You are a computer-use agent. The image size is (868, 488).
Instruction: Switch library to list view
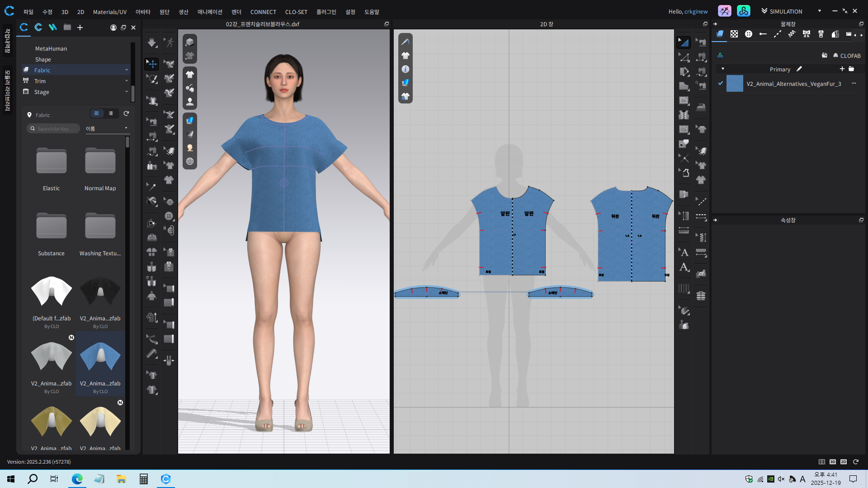click(x=111, y=113)
